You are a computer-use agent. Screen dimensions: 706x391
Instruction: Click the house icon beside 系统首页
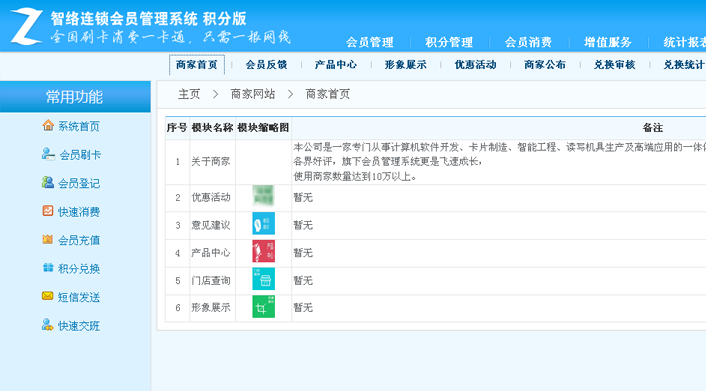pyautogui.click(x=48, y=125)
